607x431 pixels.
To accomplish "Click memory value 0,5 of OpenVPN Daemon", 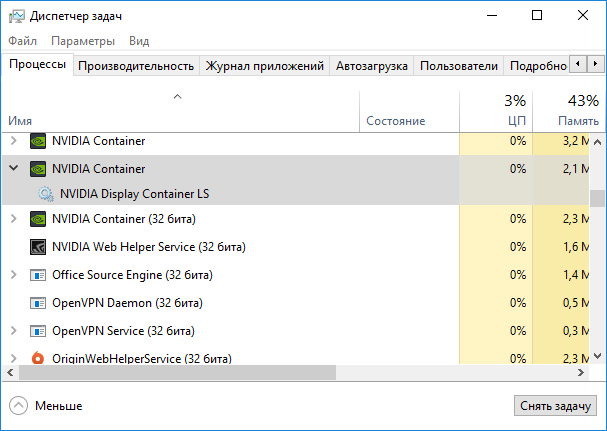I will pyautogui.click(x=576, y=303).
